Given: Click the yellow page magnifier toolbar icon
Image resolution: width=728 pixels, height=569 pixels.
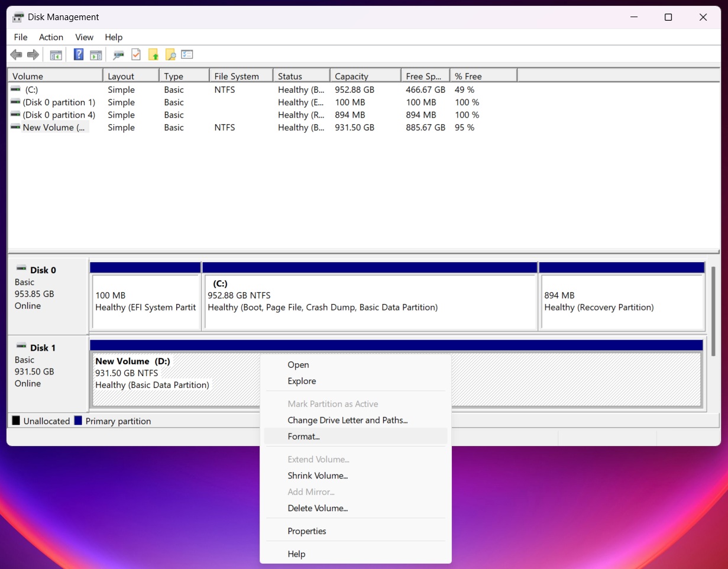Looking at the screenshot, I should click(x=170, y=55).
